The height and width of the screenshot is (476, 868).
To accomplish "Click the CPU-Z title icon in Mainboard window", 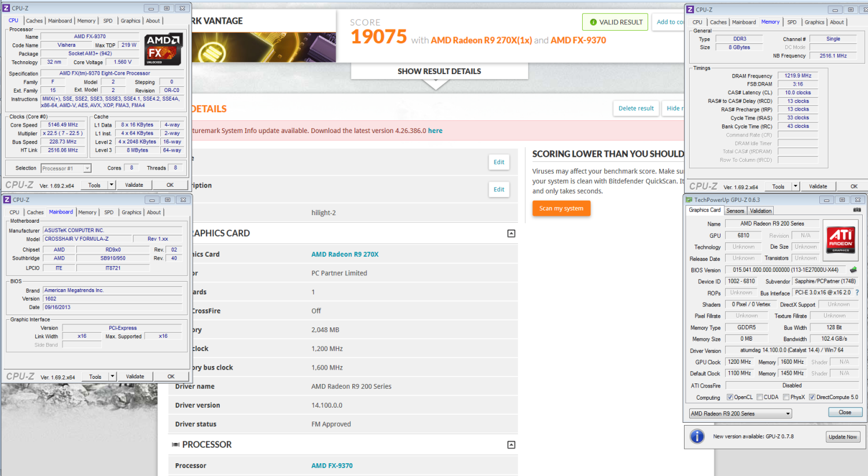I will click(7, 200).
